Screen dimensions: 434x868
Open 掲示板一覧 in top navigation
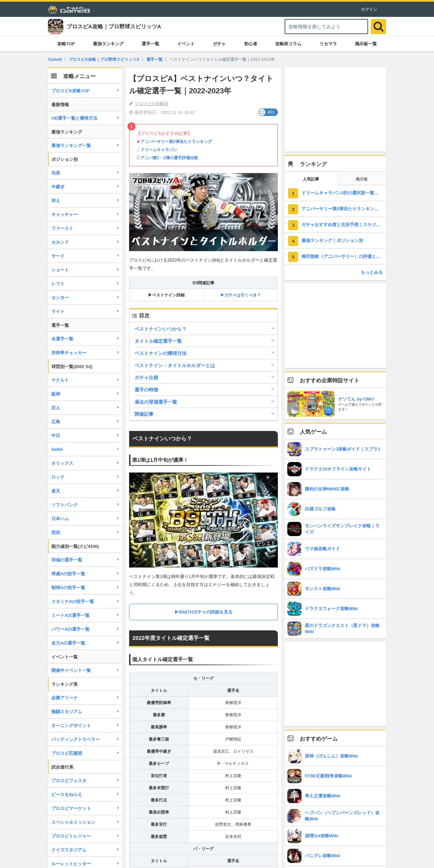[x=366, y=44]
